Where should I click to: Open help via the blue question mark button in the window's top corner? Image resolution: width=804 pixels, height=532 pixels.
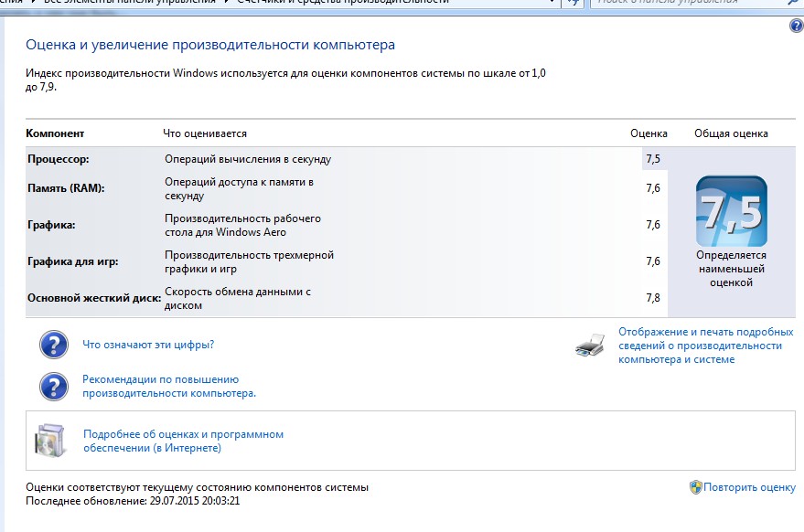(797, 26)
